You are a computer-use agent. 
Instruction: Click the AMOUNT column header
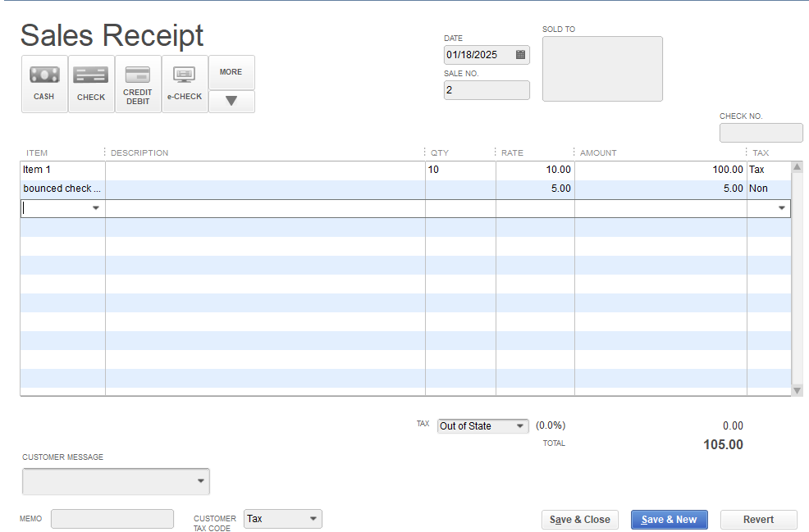coord(598,153)
